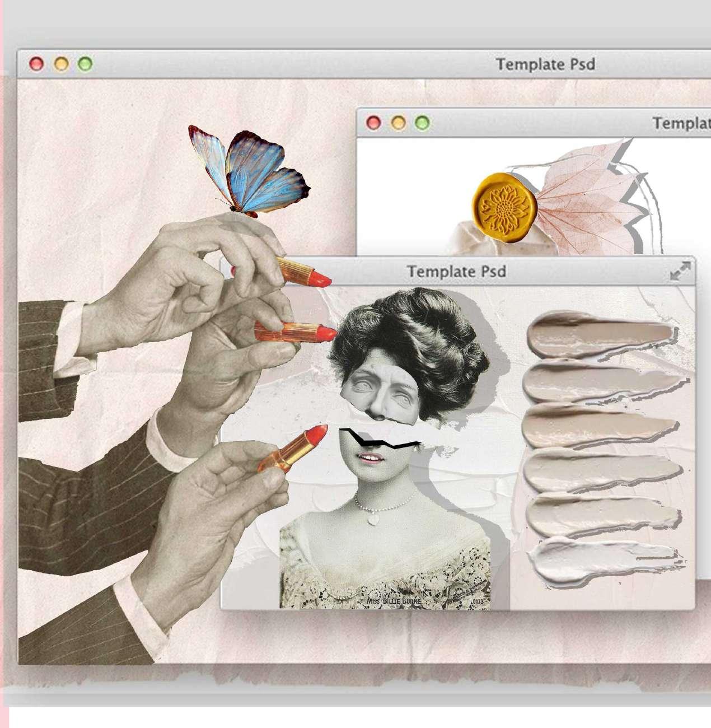Zoom the rearmost window using green button
The image size is (711, 728).
85,64
